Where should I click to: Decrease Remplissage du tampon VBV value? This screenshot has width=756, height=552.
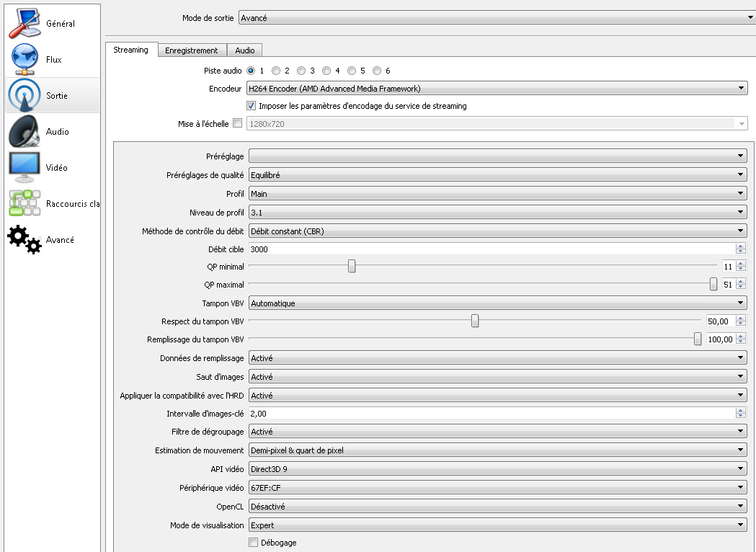click(x=741, y=342)
